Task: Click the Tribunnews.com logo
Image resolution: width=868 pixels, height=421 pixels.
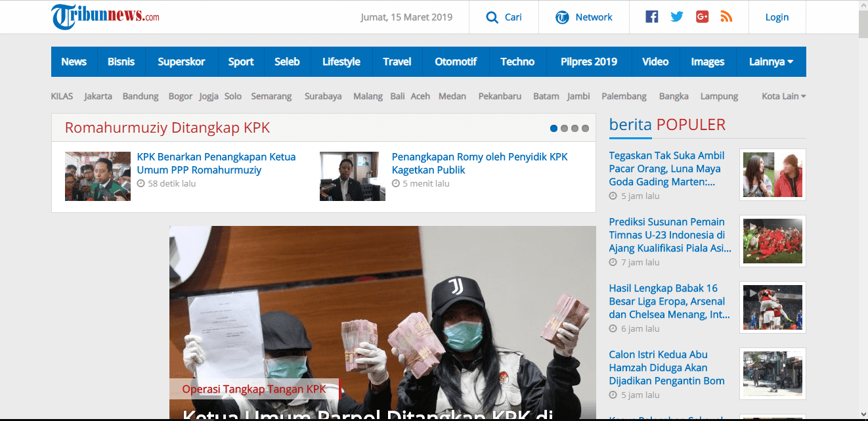Action: (106, 17)
